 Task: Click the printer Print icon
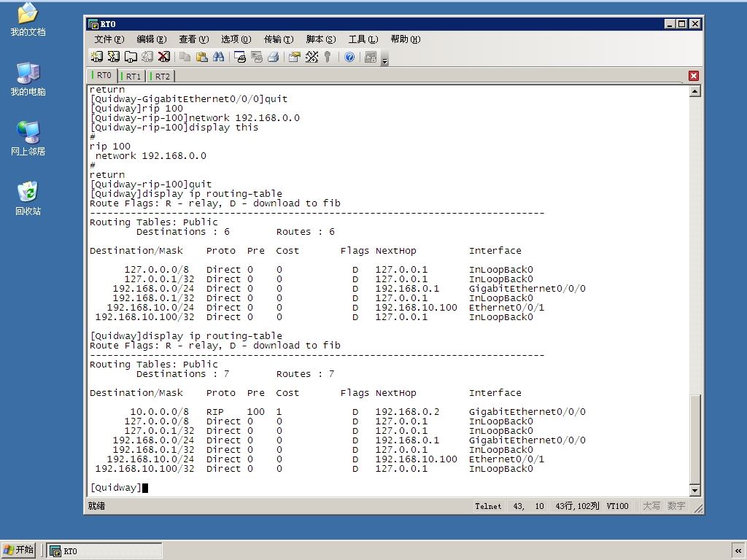274,57
